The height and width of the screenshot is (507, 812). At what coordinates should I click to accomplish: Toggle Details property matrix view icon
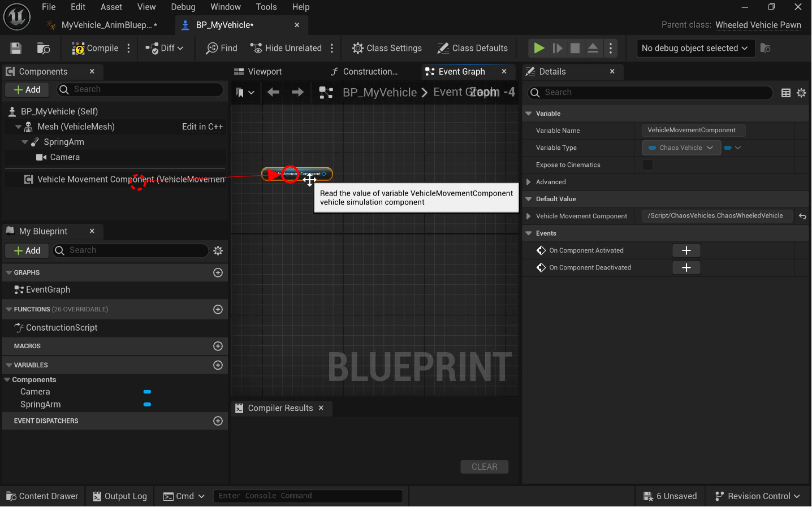[x=786, y=93]
